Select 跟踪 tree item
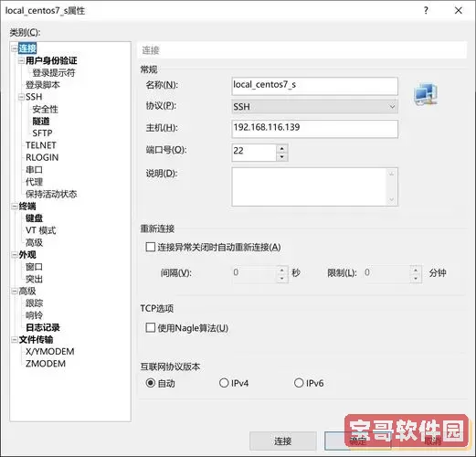This screenshot has height=457, width=476. [x=34, y=303]
